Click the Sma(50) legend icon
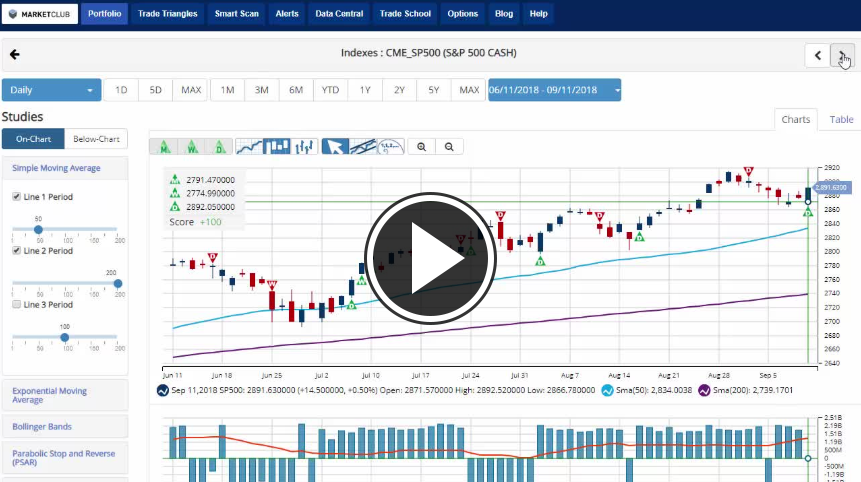Viewport: 861px width, 482px height. 607,390
